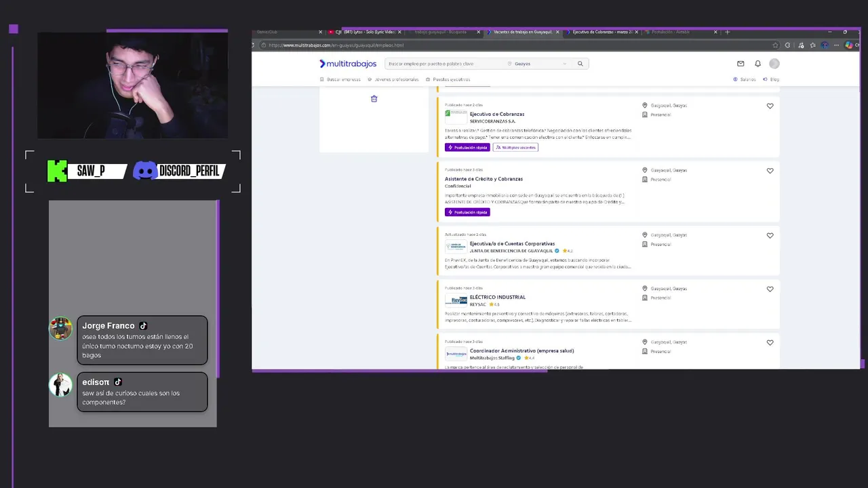Image resolution: width=868 pixels, height=488 pixels.
Task: Open the multitrabajos home logo
Action: pos(348,64)
